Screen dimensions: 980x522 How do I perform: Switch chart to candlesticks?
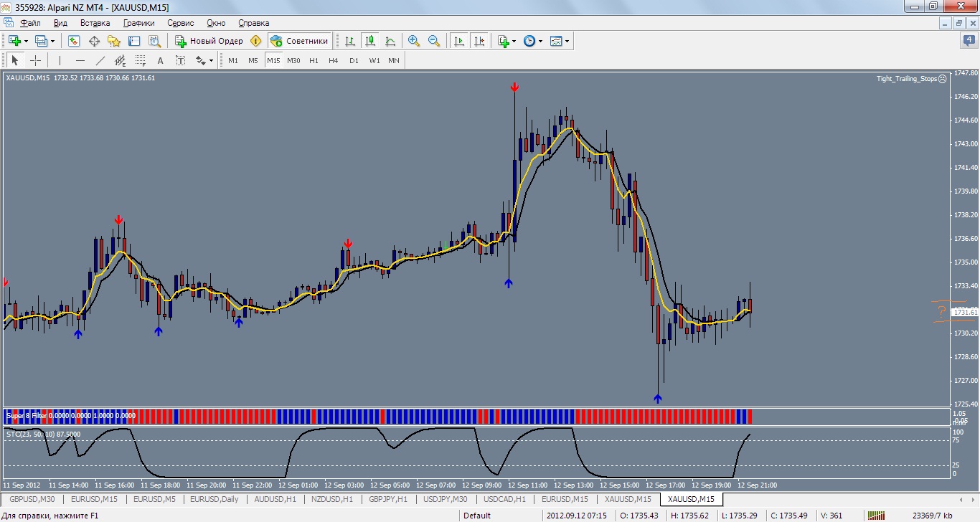[x=370, y=41]
